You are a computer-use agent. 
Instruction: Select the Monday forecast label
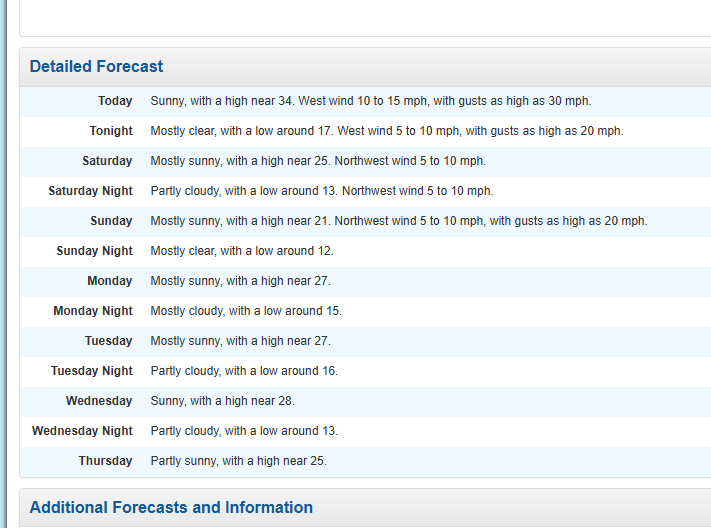pyautogui.click(x=110, y=280)
